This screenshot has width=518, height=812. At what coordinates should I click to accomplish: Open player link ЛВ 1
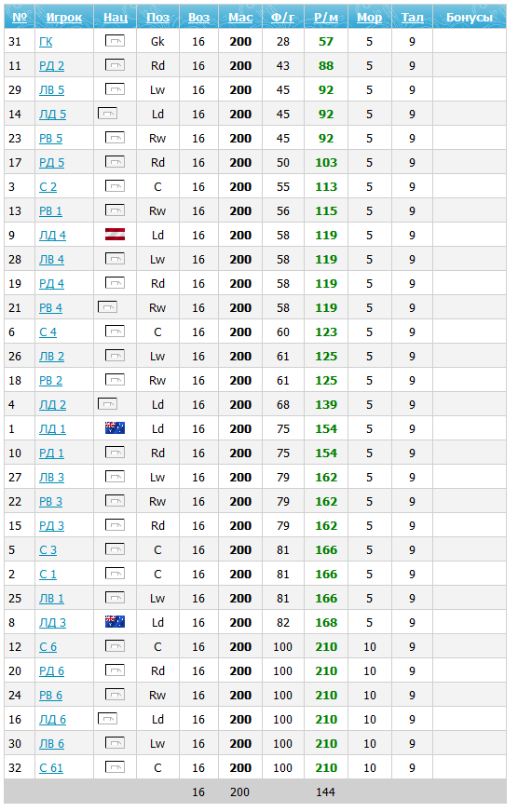click(52, 598)
